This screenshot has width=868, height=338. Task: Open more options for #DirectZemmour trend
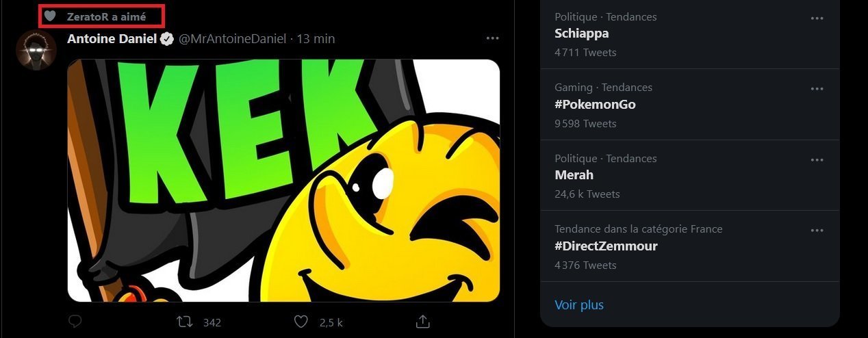click(817, 231)
